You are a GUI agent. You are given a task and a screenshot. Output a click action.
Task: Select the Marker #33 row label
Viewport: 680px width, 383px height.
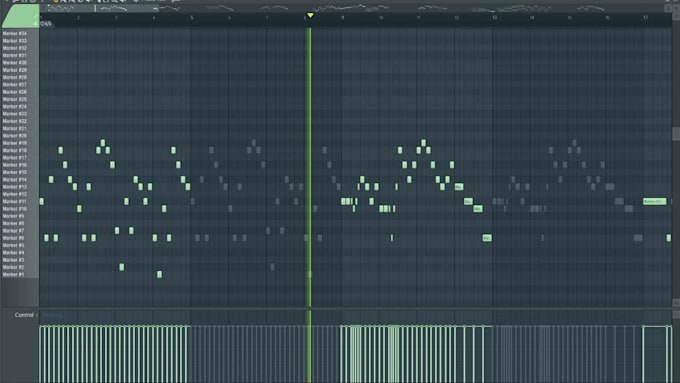(x=15, y=41)
